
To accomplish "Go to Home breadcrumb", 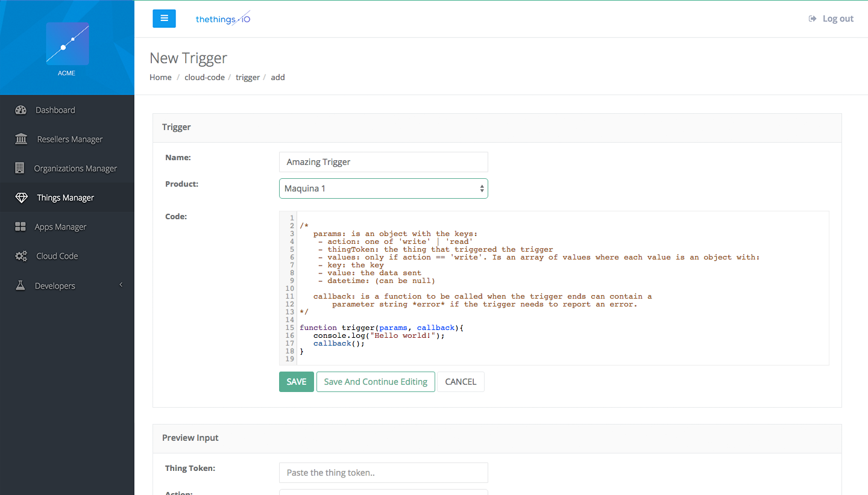I will coord(160,77).
